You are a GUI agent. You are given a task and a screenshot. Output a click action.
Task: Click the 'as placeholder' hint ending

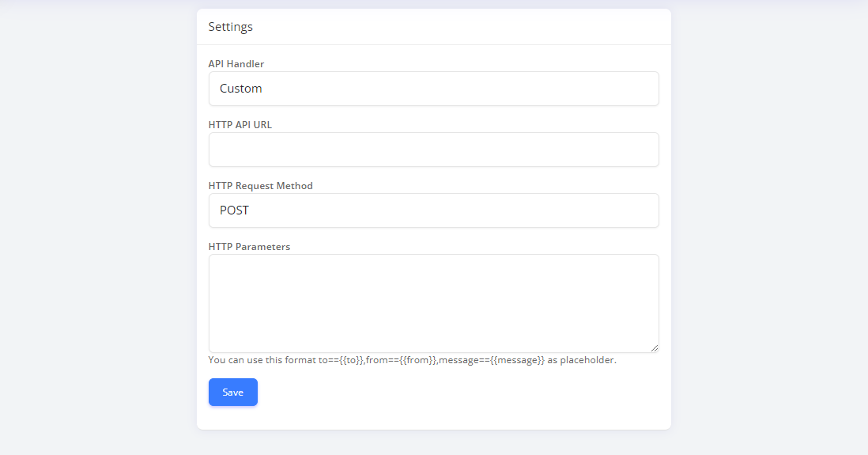[x=582, y=360]
